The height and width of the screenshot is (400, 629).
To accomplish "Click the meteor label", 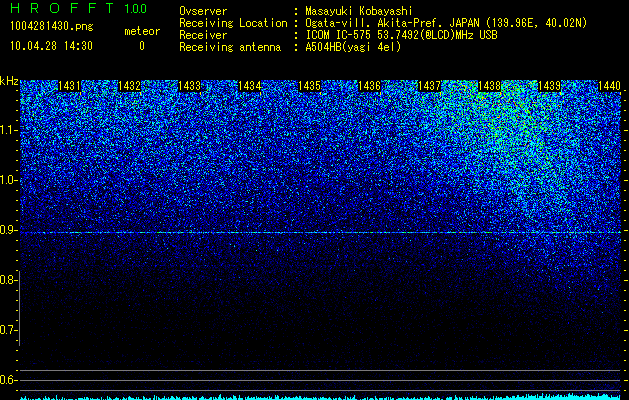I will 142,31.
